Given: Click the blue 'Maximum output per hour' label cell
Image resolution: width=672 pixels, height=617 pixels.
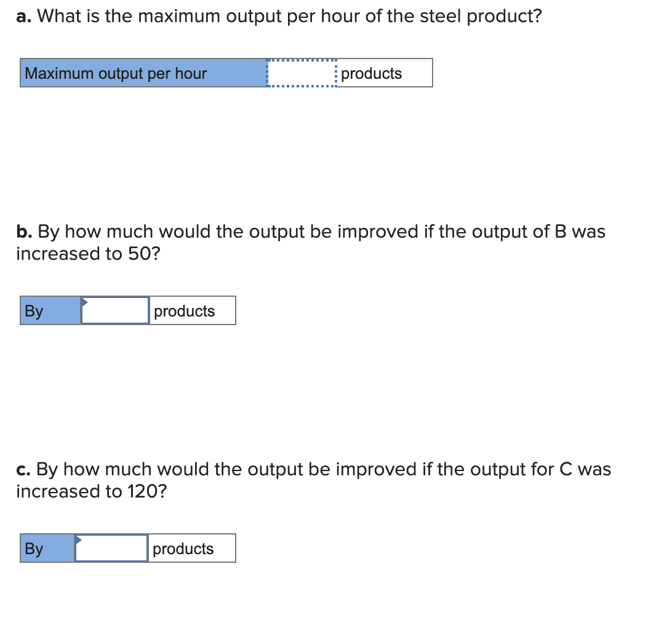Looking at the screenshot, I should point(142,73).
